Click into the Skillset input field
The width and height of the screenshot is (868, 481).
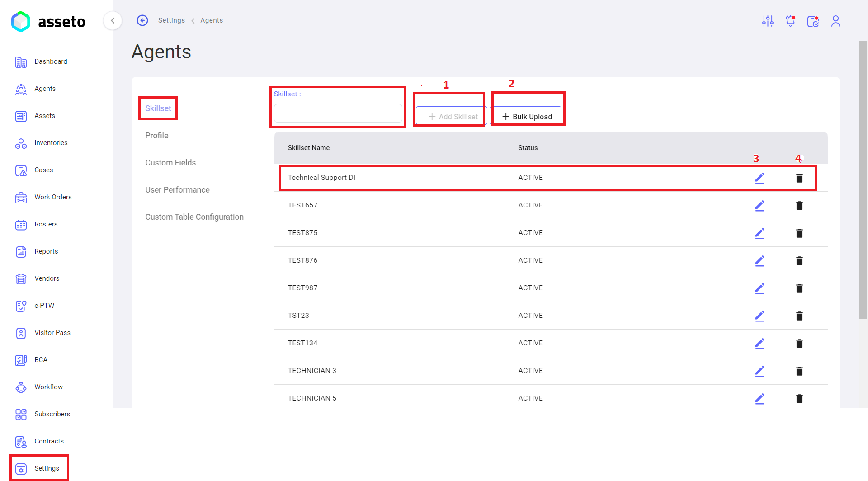point(338,113)
